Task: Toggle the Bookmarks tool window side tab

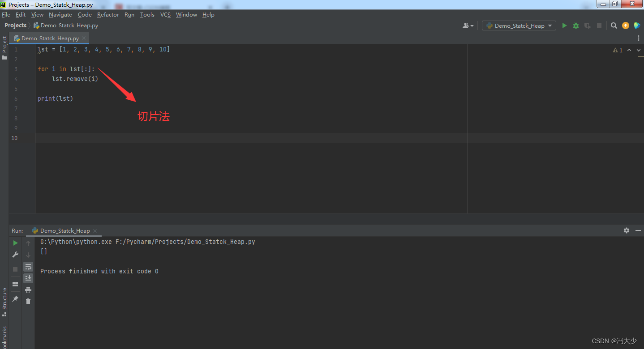Action: click(4, 337)
